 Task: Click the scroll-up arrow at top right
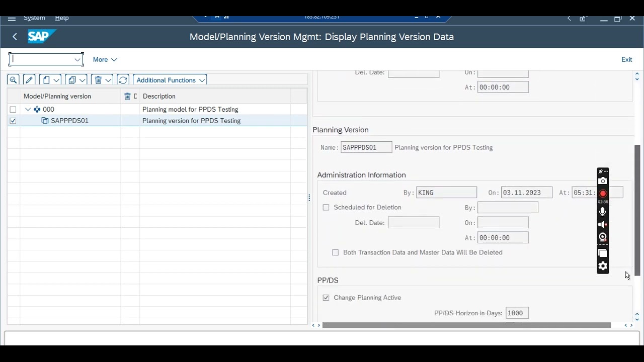pyautogui.click(x=637, y=74)
